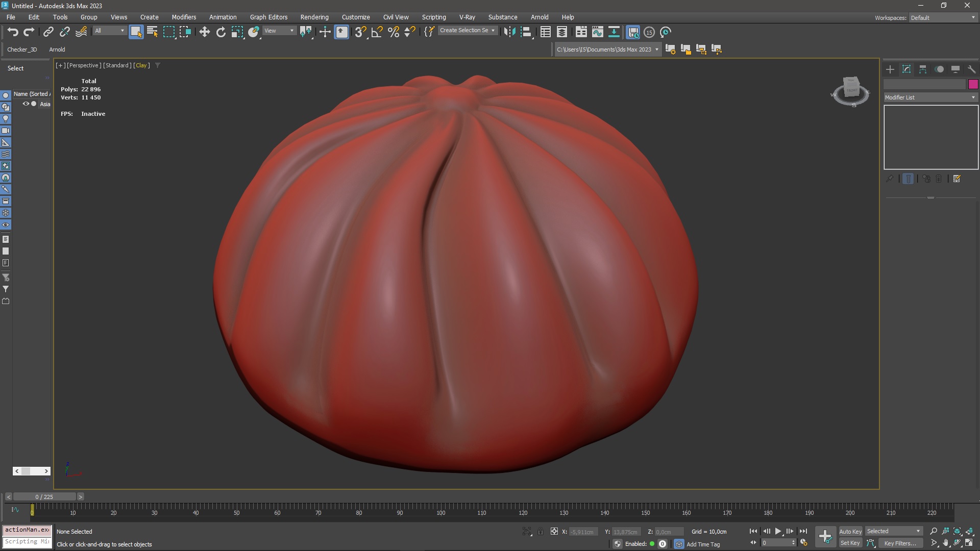Viewport: 980px width, 551px height.
Task: Toggle the Auto Key button
Action: [x=850, y=531]
